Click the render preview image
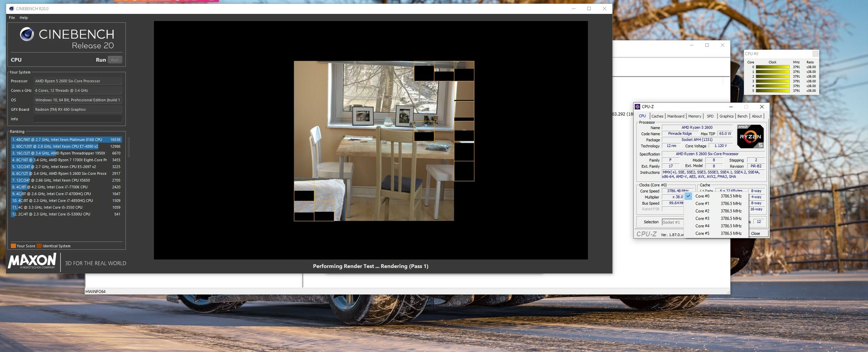Viewport: 868px width, 352px height. click(384, 141)
